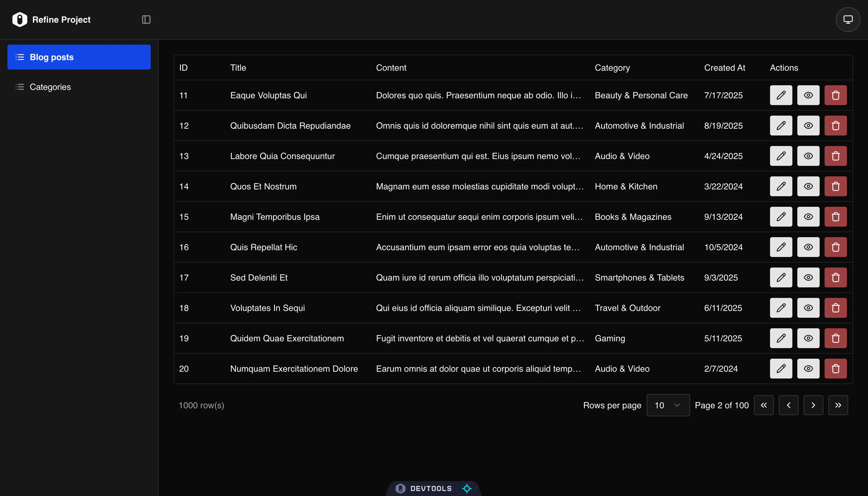The height and width of the screenshot is (496, 868).
Task: Edit the blog post "Eaque Voluptas Qui"
Action: (x=781, y=95)
